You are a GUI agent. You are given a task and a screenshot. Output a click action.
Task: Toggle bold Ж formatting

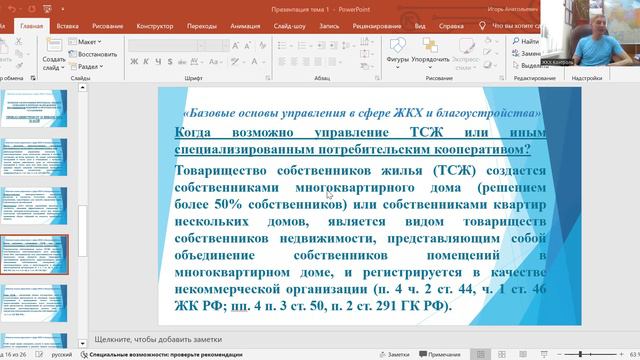tap(134, 62)
